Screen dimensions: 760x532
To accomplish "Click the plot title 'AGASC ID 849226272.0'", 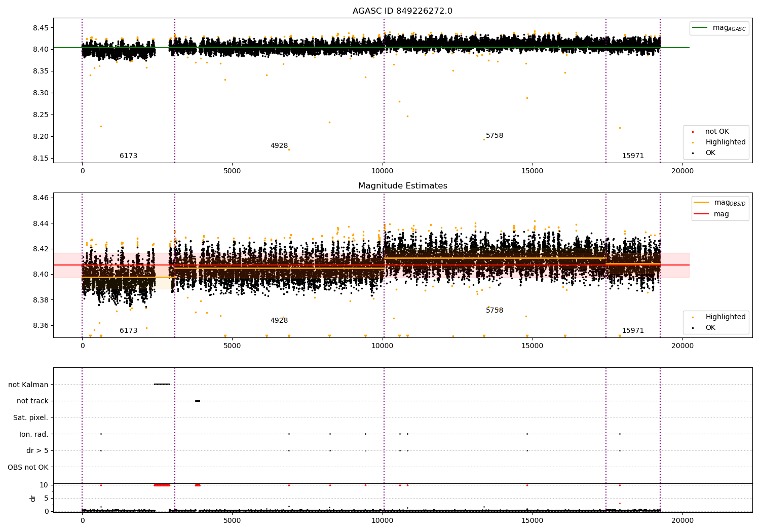I will (402, 11).
